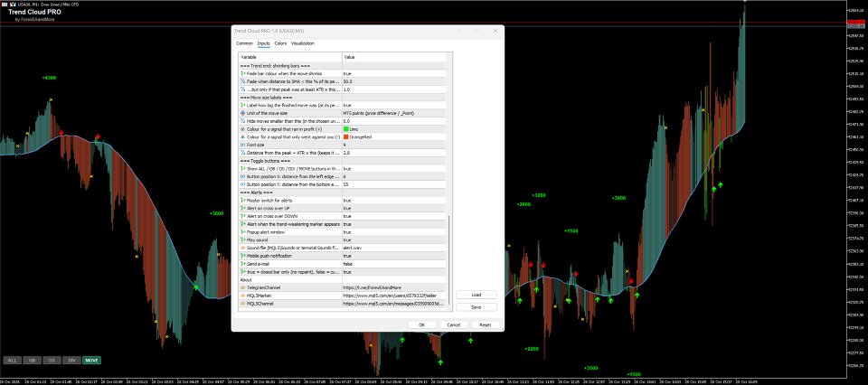Viewport: 868px width, 385px height.
Task: Click the colour icon beside 'Colour for a signal that ran in profit'
Action: pos(242,129)
